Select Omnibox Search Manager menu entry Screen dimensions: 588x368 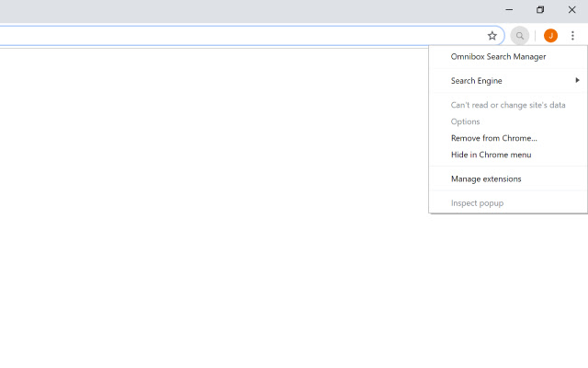coord(508,57)
